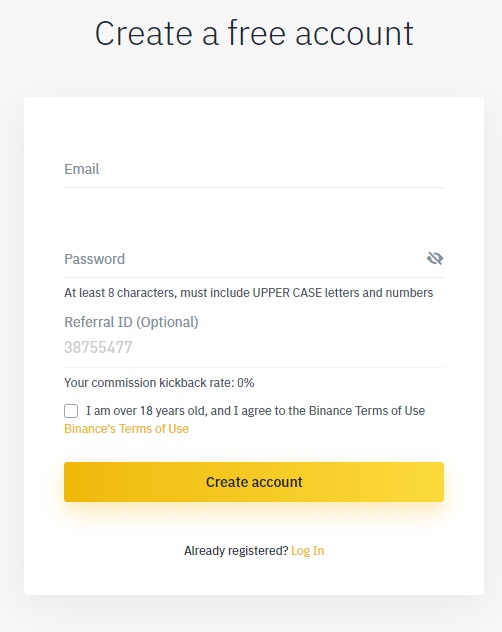The image size is (502, 632).
Task: Follow the Log In link
Action: point(308,551)
